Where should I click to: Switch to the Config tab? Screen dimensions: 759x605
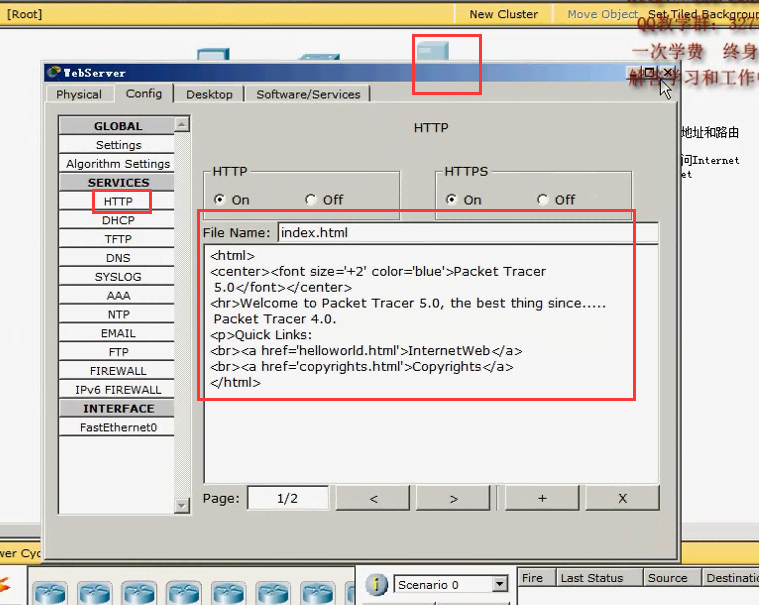pos(144,93)
